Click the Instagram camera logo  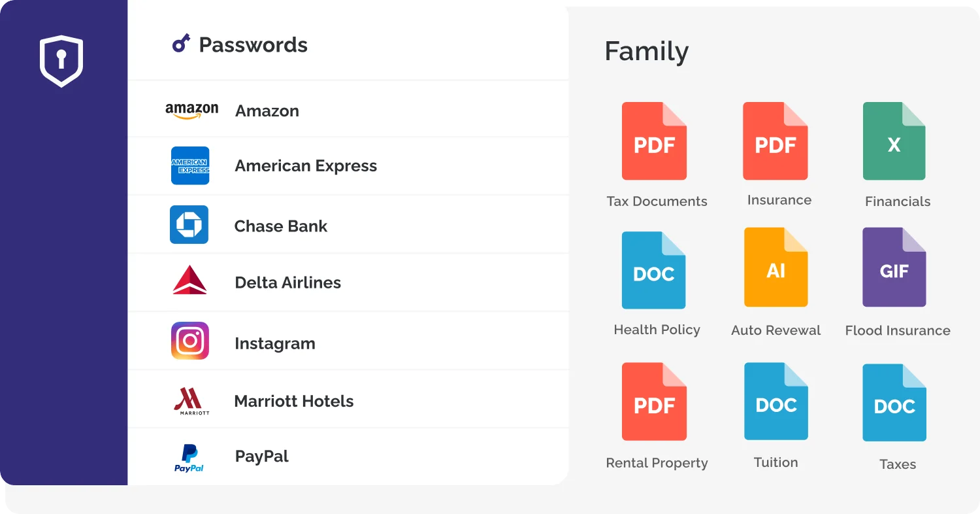(190, 341)
